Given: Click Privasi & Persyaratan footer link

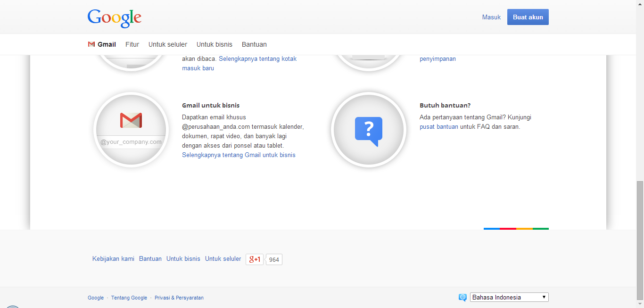Looking at the screenshot, I should (179, 298).
